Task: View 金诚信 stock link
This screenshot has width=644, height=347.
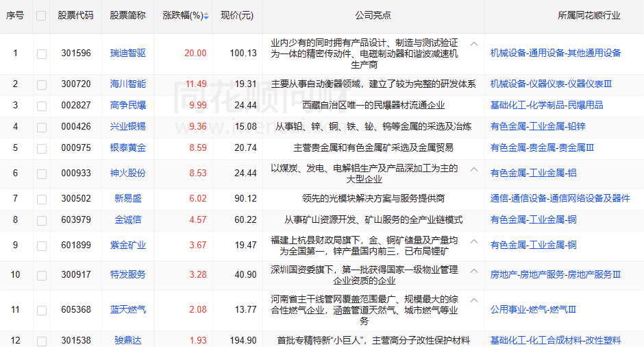Action: tap(127, 220)
